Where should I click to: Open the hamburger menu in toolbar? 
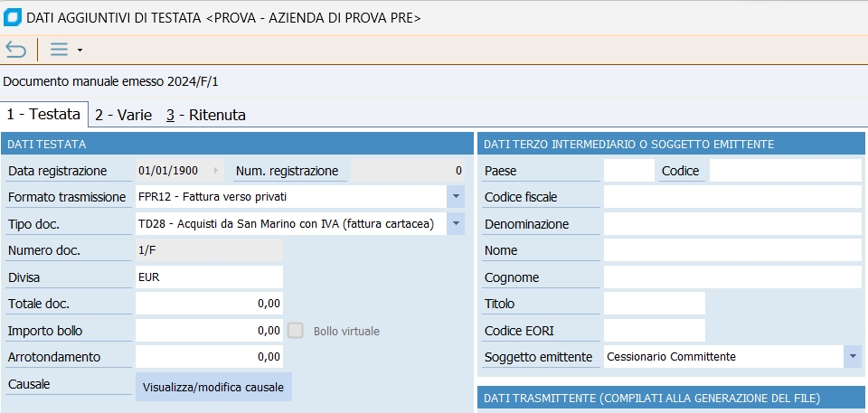pyautogui.click(x=59, y=50)
